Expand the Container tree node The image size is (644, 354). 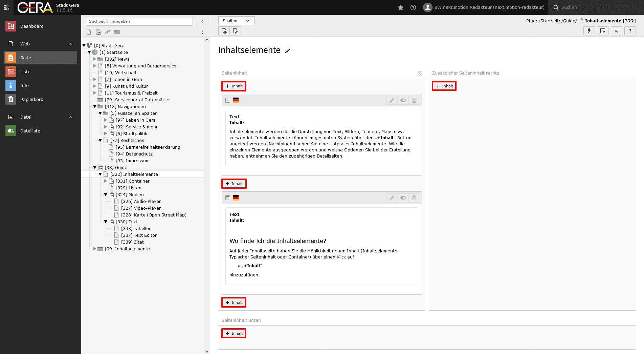(106, 181)
